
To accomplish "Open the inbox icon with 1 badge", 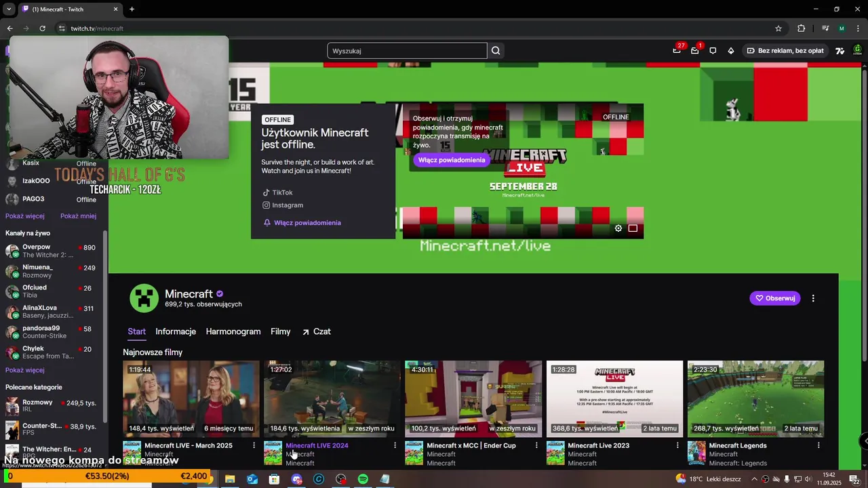I will (x=695, y=50).
